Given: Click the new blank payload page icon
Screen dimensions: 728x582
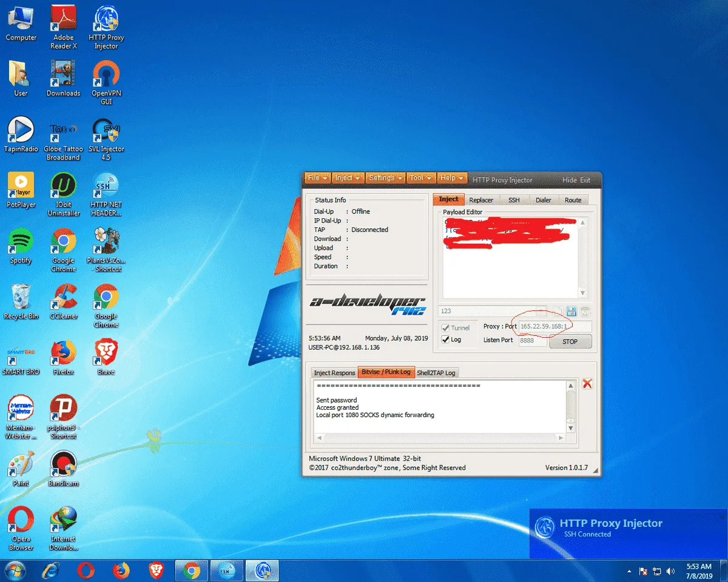Looking at the screenshot, I should click(x=557, y=312).
